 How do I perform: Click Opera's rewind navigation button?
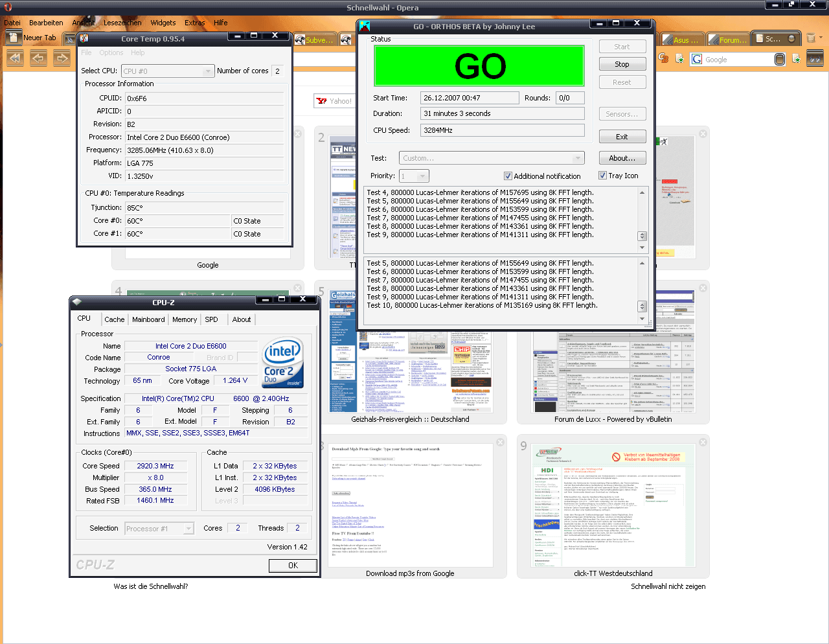pyautogui.click(x=14, y=59)
